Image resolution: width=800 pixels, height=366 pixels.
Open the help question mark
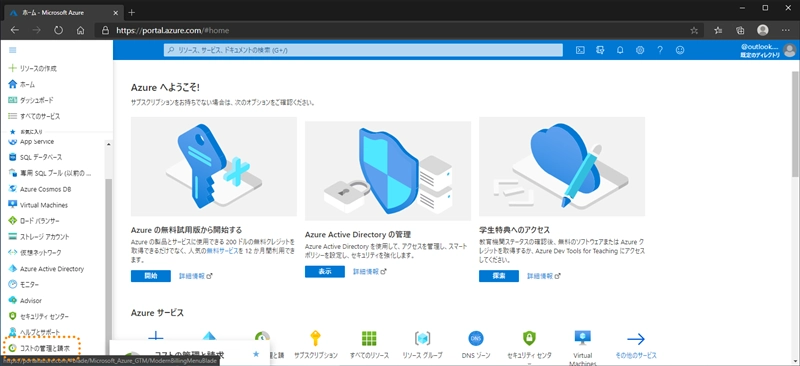[660, 50]
